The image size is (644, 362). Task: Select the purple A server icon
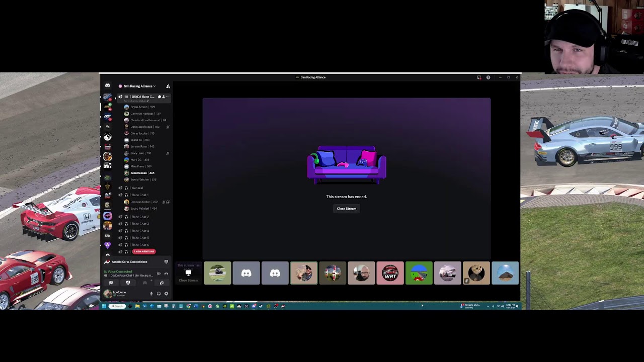coord(107,245)
